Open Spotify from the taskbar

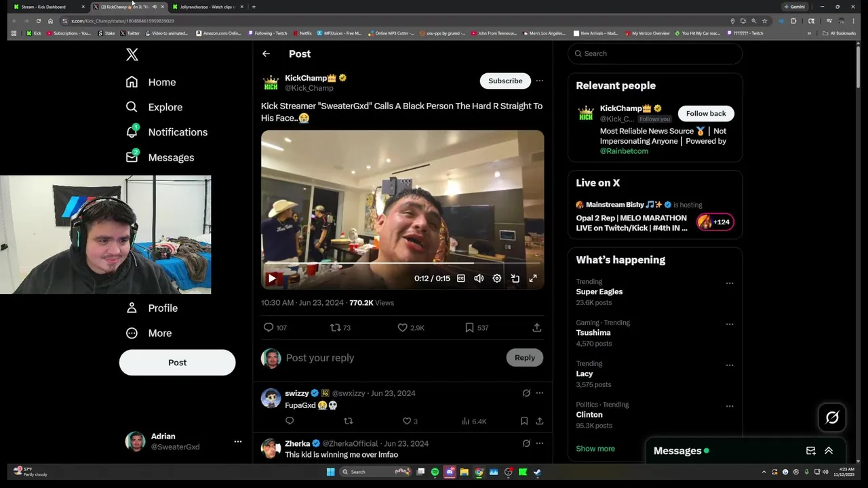pos(435,472)
